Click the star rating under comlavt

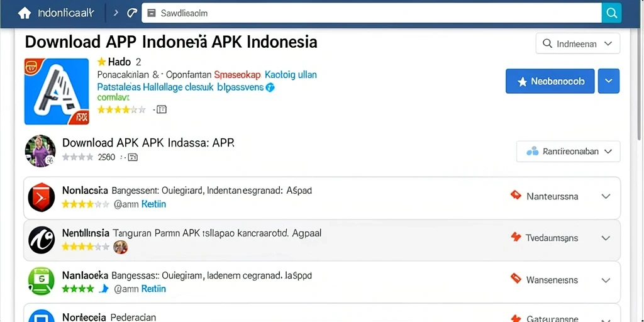coord(121,109)
